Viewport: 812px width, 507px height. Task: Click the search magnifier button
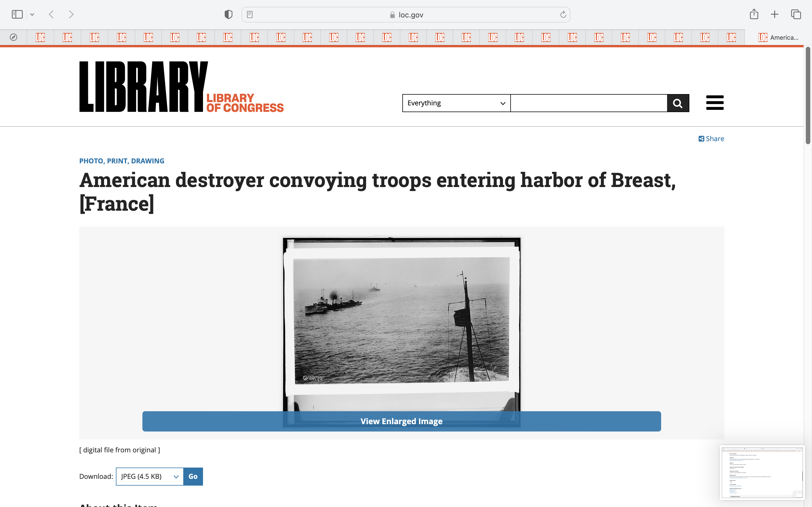tap(678, 103)
